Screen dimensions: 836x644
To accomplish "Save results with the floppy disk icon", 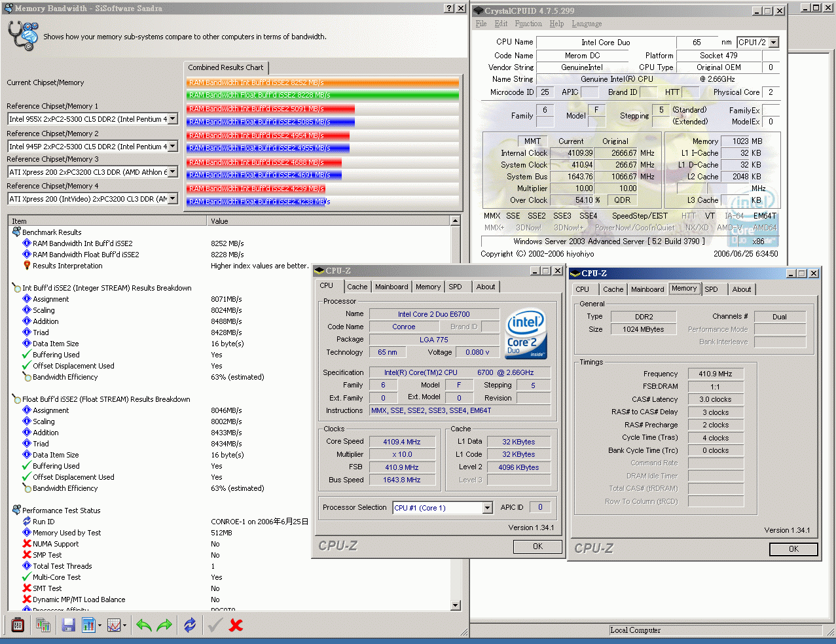I will [x=68, y=625].
